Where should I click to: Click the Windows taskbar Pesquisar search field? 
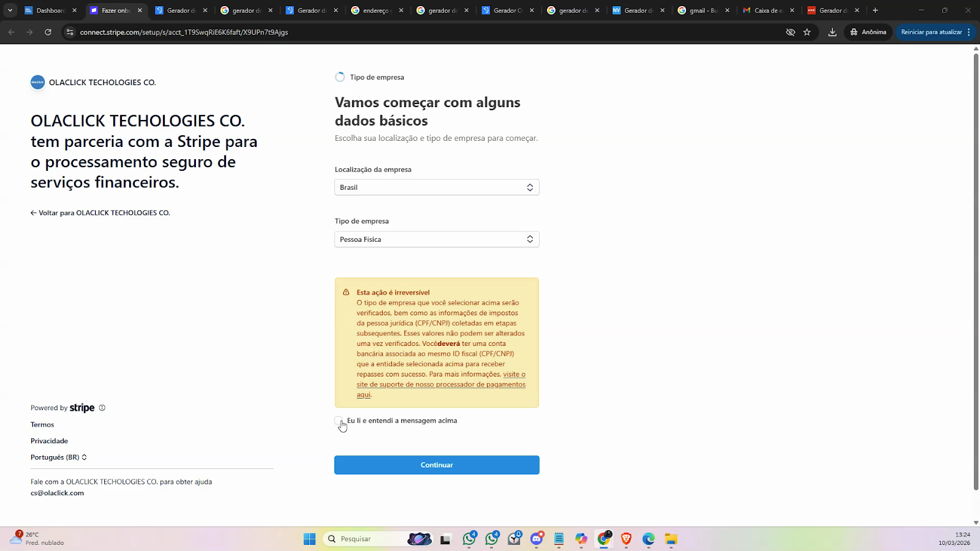[x=364, y=539]
